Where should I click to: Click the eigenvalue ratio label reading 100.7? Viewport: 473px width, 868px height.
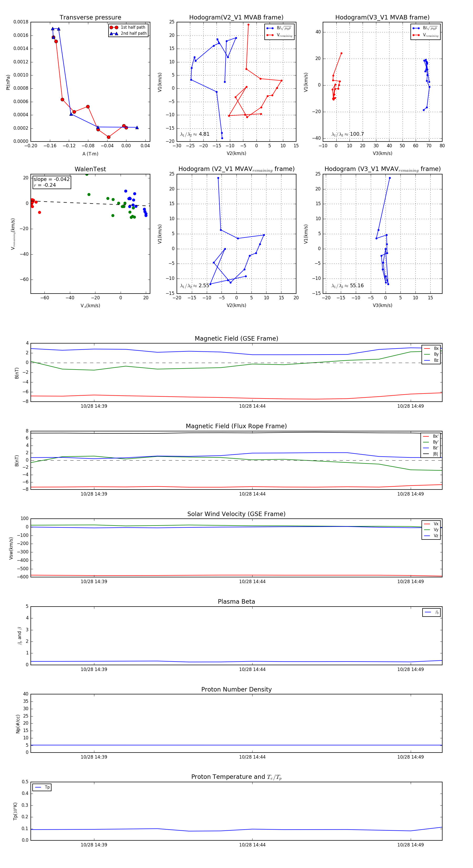point(347,134)
